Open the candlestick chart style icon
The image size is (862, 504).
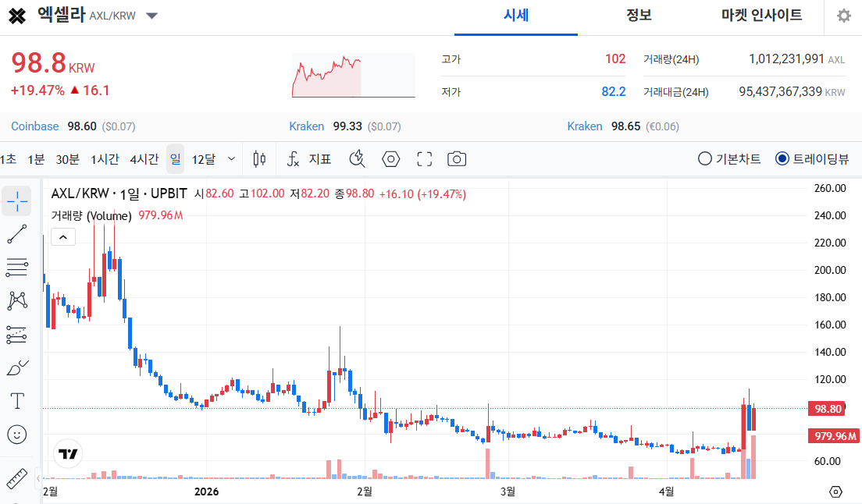tap(259, 159)
